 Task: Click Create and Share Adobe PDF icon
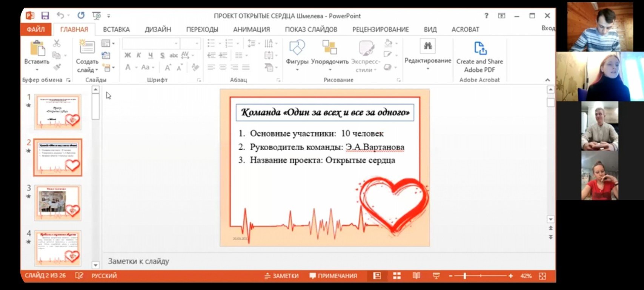[480, 49]
